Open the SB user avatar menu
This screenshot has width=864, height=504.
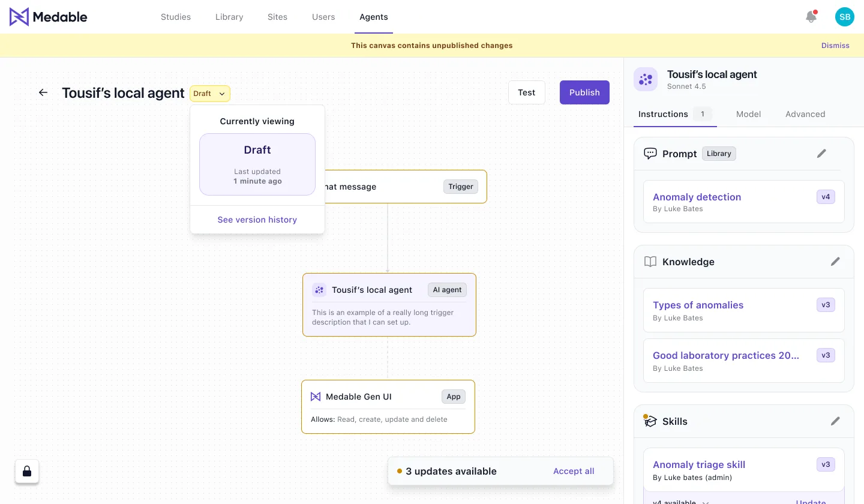tap(845, 17)
